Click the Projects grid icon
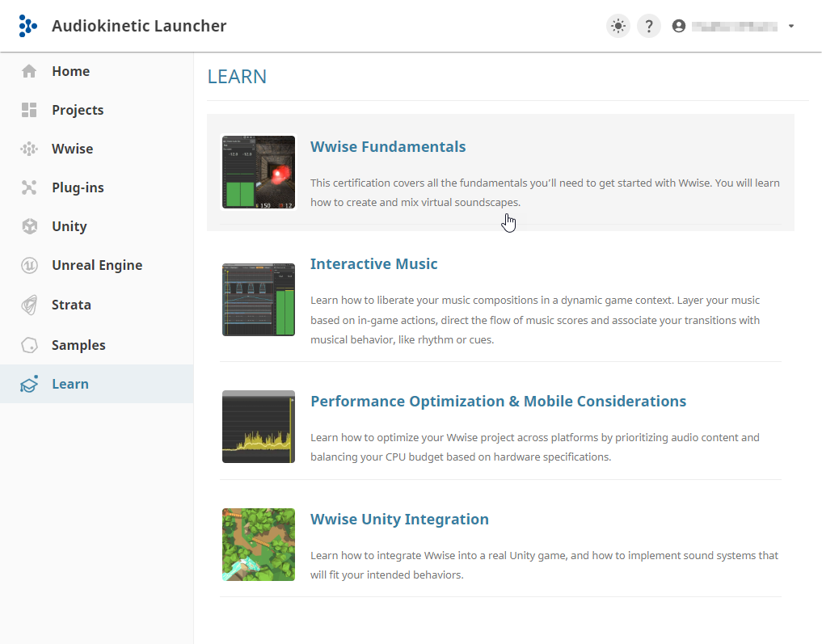 (29, 110)
